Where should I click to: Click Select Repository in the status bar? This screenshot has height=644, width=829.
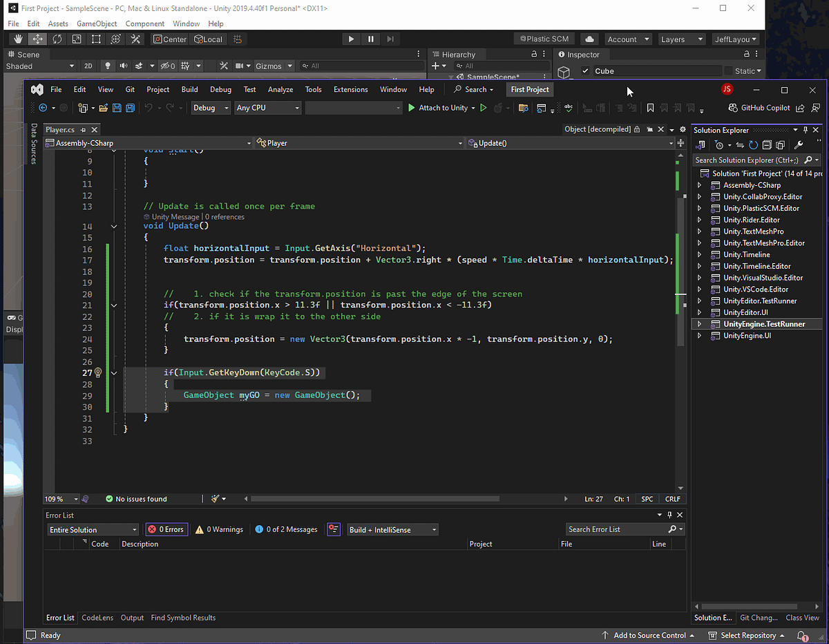[747, 636]
